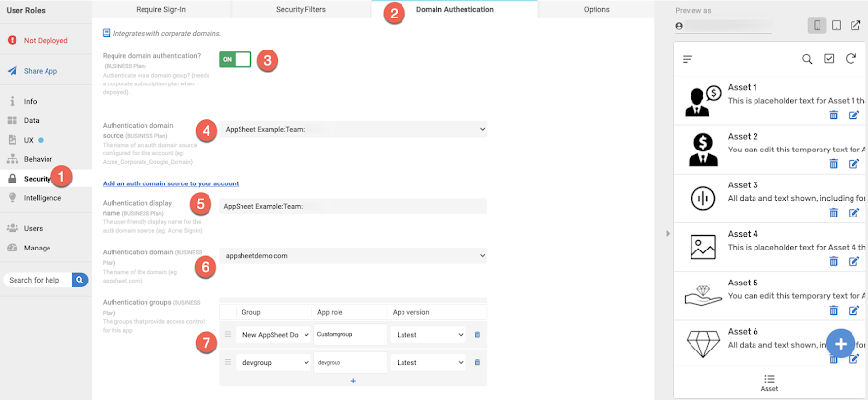Switch preview to phone view

tap(817, 25)
